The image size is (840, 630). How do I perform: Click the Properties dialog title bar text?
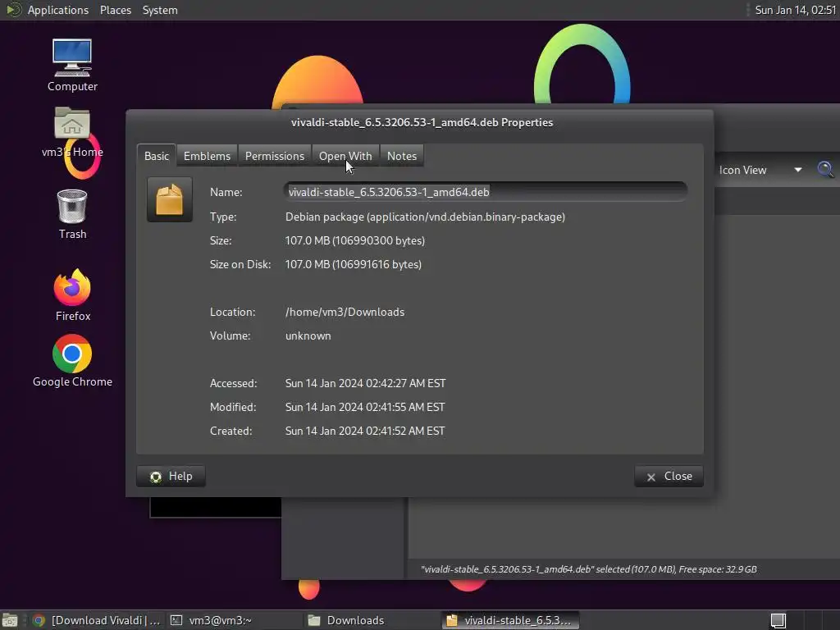pos(422,123)
